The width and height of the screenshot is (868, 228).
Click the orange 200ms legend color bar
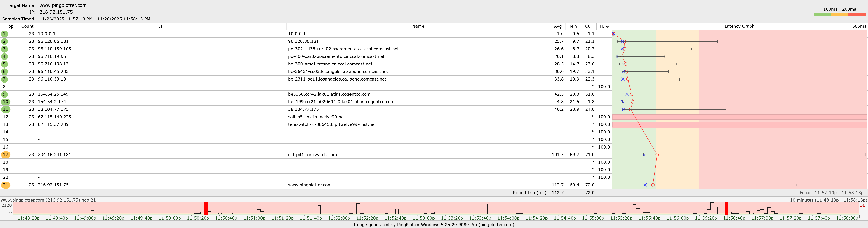click(x=839, y=14)
